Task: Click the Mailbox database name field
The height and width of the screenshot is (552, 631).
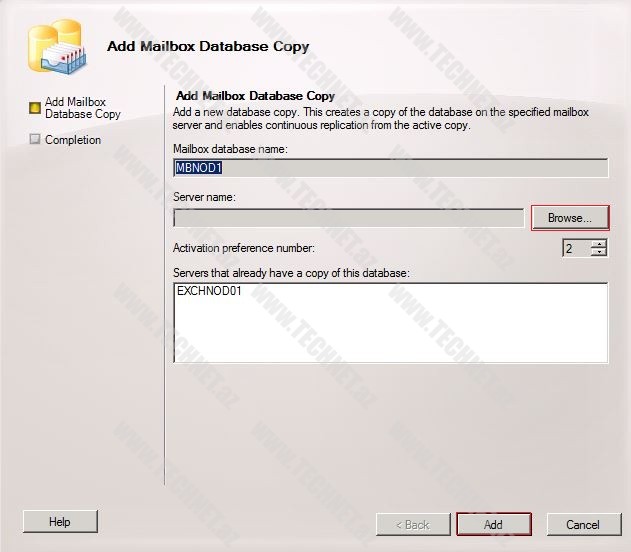Action: point(390,168)
